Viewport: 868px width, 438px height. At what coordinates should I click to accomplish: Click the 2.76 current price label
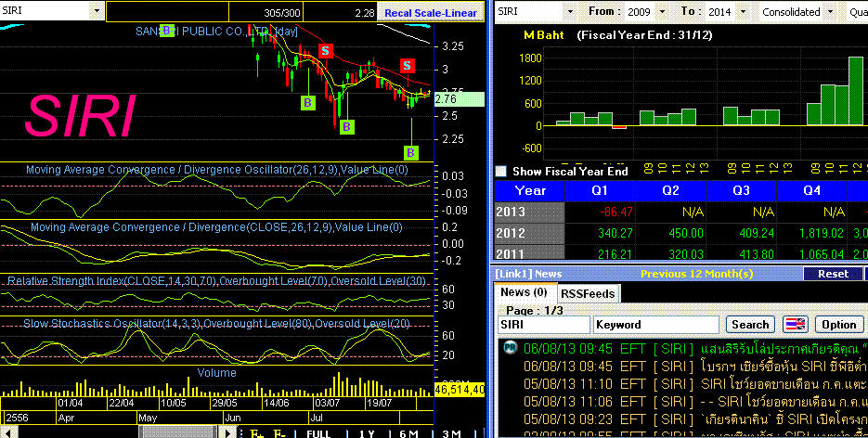459,99
